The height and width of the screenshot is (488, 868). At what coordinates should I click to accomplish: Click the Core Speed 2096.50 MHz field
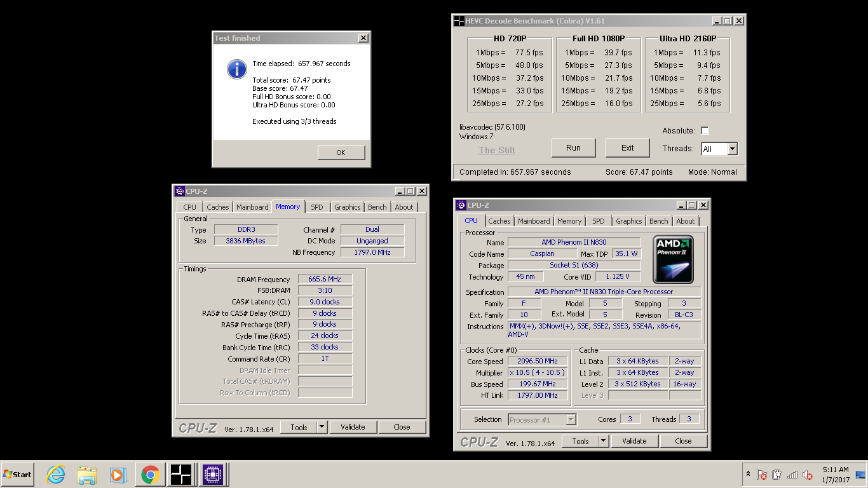pos(537,362)
